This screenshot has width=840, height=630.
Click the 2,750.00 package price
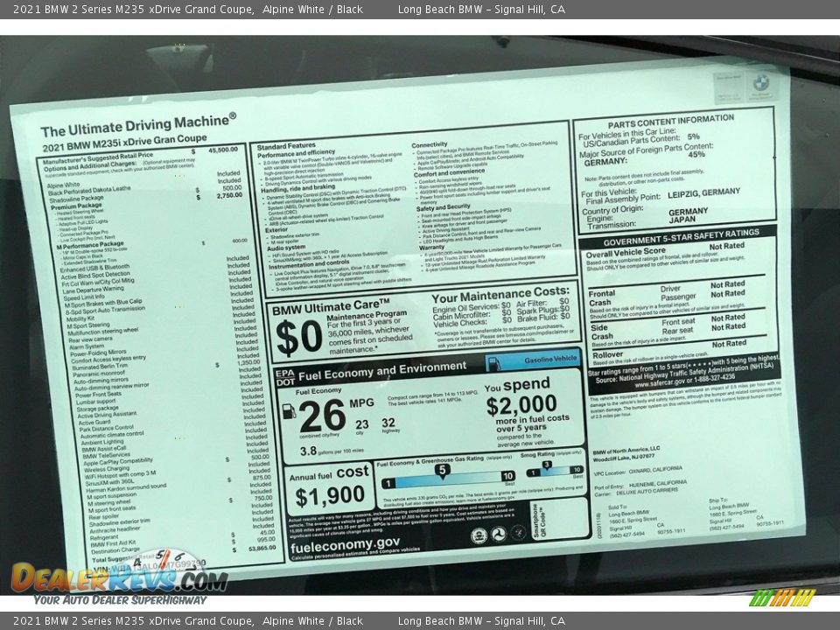point(229,195)
